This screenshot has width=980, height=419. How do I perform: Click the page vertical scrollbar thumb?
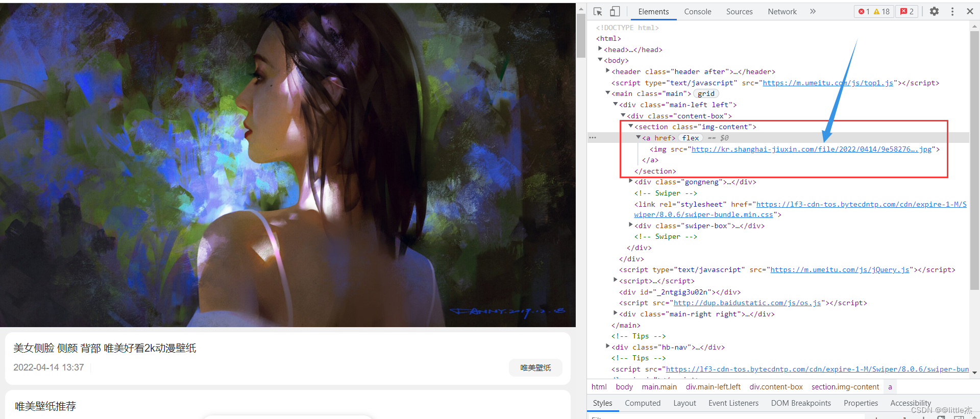(581, 35)
